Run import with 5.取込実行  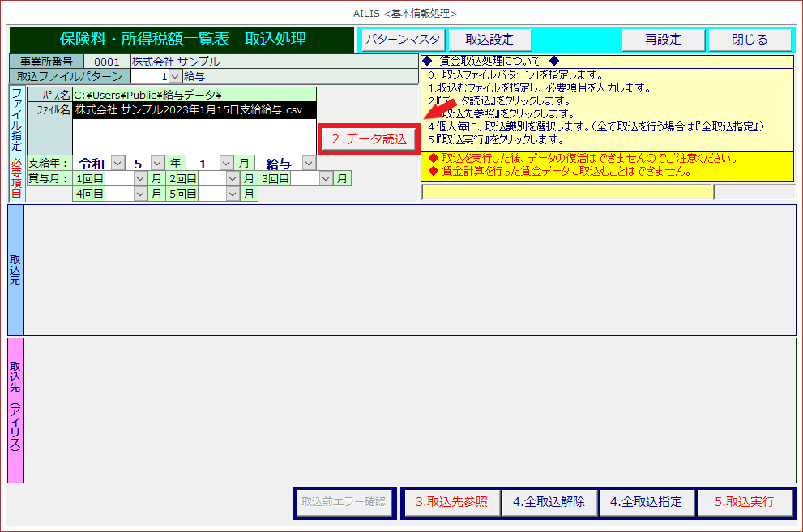(x=744, y=502)
